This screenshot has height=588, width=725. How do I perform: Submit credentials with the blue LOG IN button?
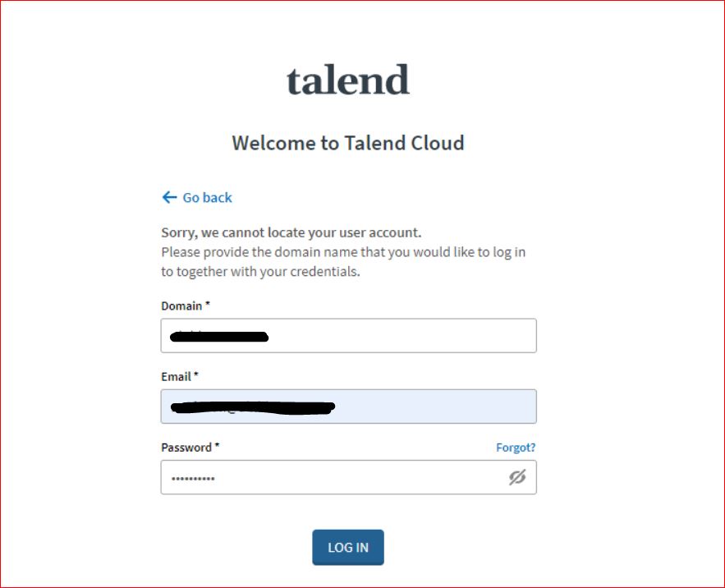(348, 547)
